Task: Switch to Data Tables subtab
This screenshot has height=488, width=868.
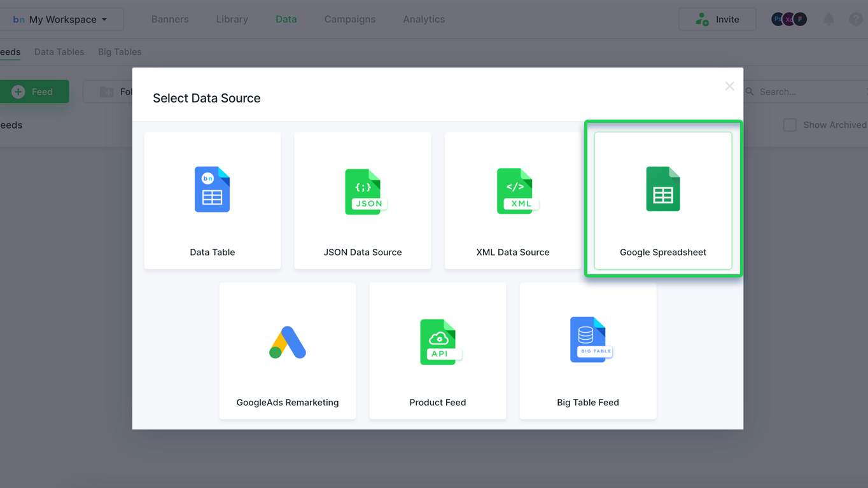Action: (x=59, y=52)
